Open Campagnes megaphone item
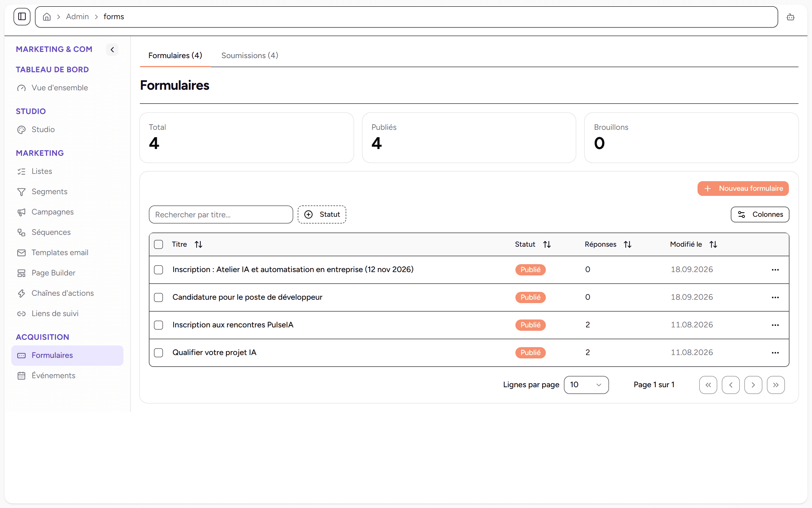 (67, 212)
